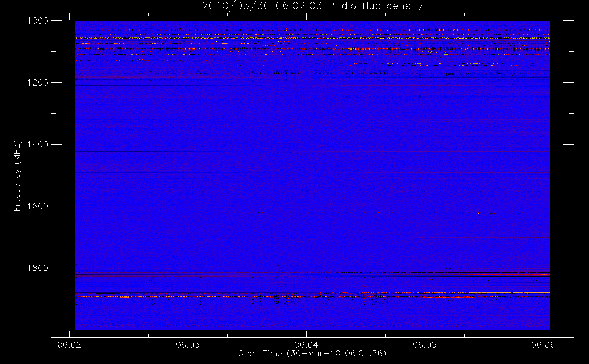The height and width of the screenshot is (364, 589).
Task: Click the 06:02 time tick label
Action: [69, 345]
